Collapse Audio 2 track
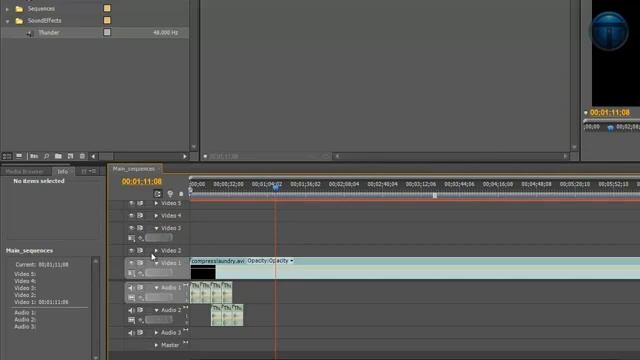640x360 pixels. click(x=156, y=310)
